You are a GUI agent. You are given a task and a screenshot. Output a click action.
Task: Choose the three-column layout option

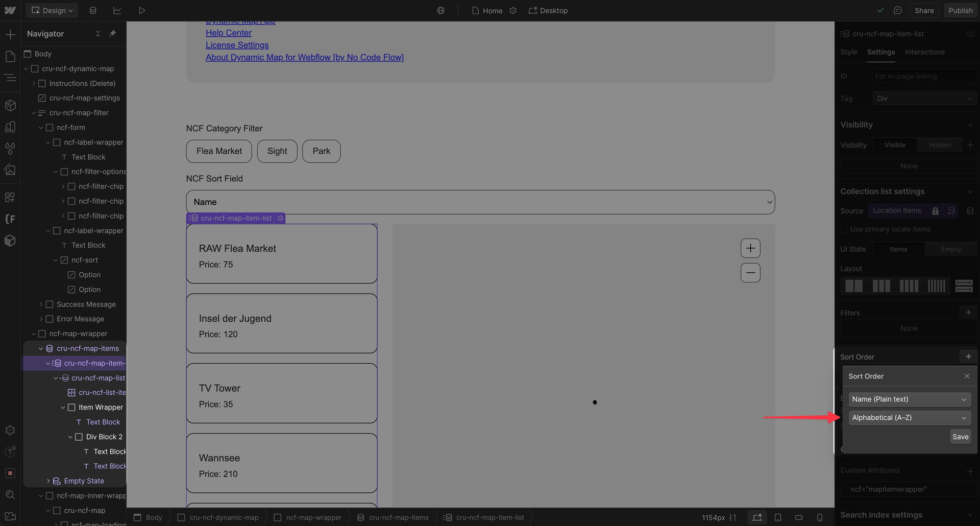[881, 285]
